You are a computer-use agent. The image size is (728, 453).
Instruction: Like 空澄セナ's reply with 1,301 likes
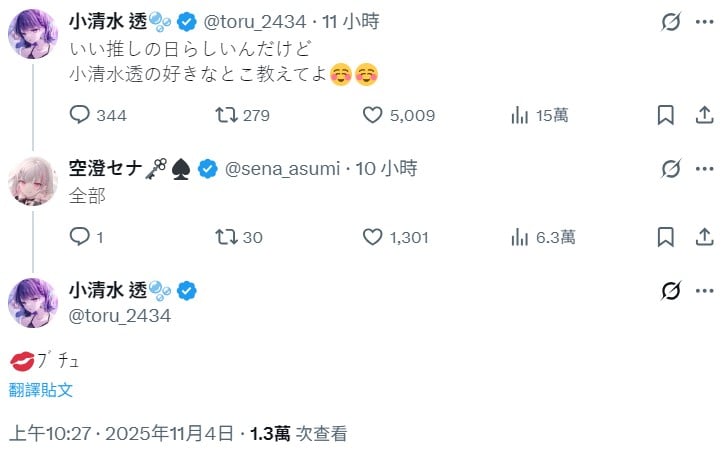pos(373,237)
